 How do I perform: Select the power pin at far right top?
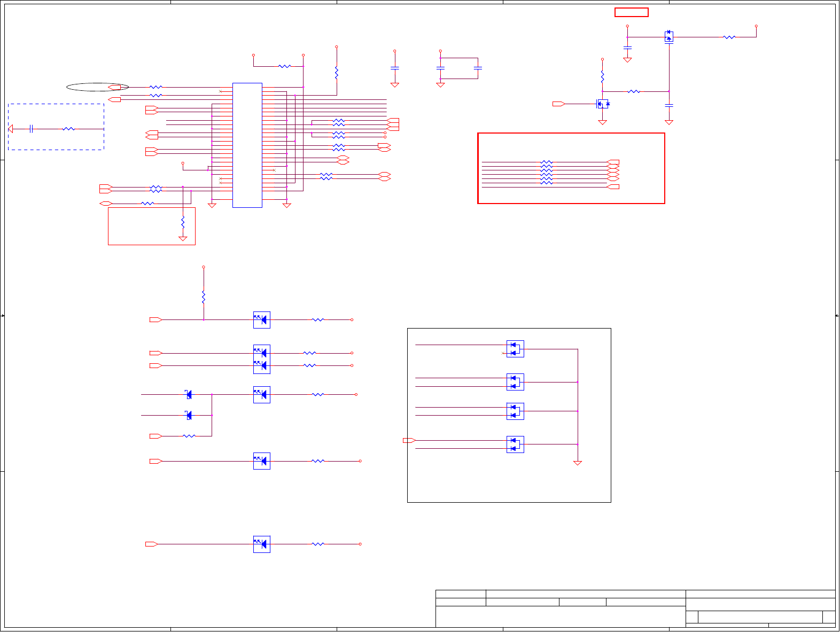[x=756, y=26]
